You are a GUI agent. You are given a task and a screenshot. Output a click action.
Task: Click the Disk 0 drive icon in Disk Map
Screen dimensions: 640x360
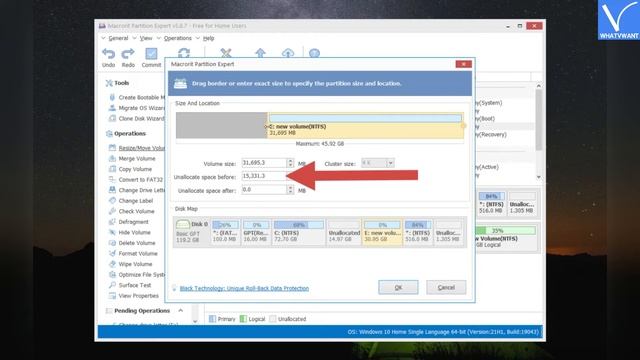coord(183,224)
